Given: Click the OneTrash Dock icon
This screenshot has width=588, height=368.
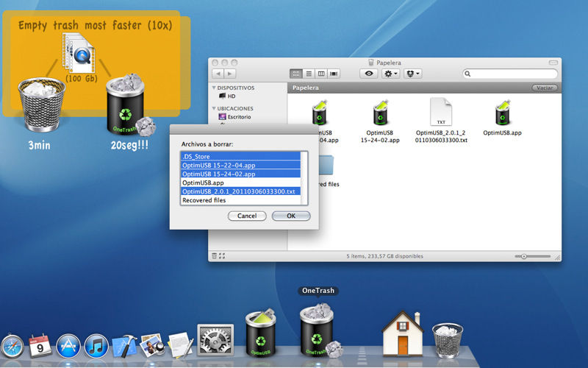Looking at the screenshot, I should 318,330.
